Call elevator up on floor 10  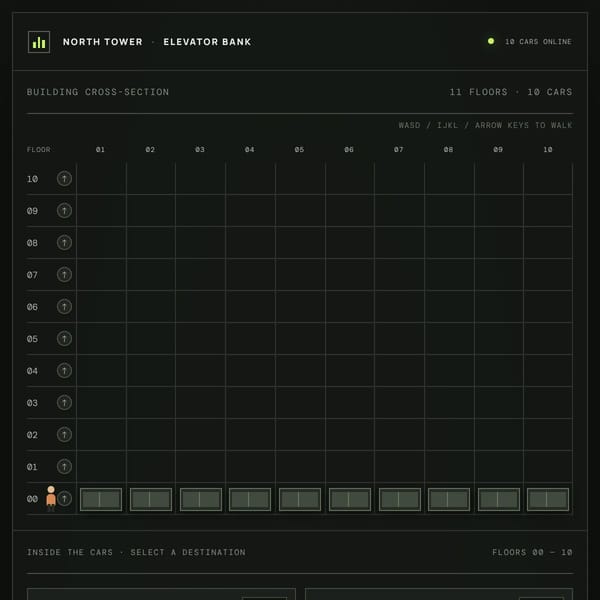tap(64, 179)
